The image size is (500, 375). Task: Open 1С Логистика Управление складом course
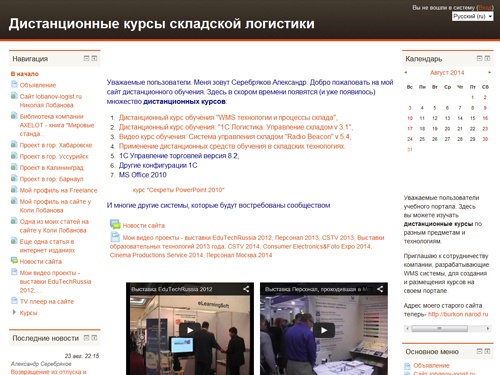[x=236, y=127]
